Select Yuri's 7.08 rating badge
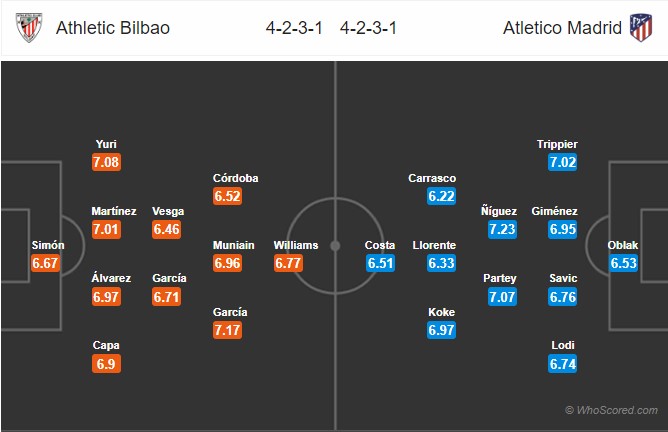Viewport: 668px width, 432px height. click(107, 162)
